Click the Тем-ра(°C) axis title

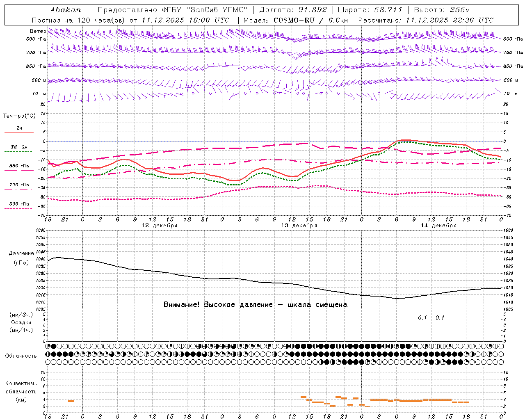tap(19, 116)
